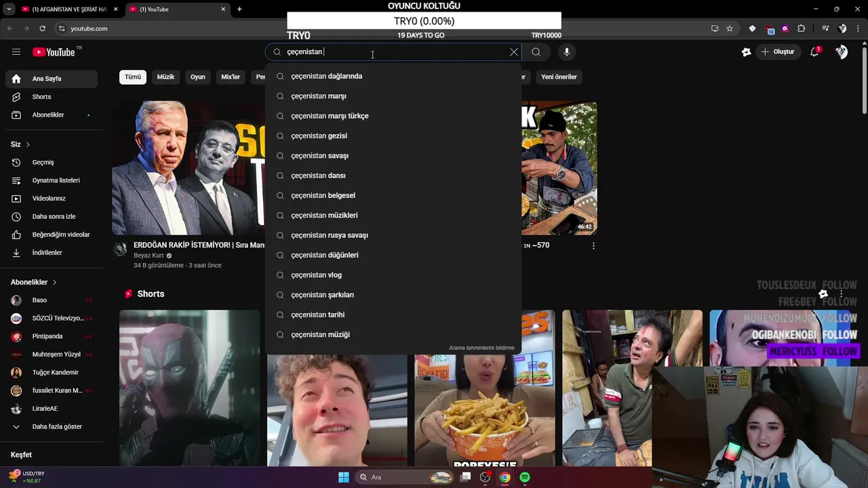Open Windows Start menu
The width and height of the screenshot is (868, 488).
344,477
